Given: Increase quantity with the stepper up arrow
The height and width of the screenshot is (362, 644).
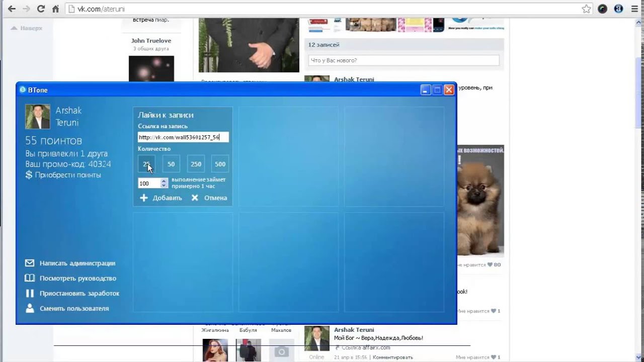Looking at the screenshot, I should pyautogui.click(x=164, y=181).
